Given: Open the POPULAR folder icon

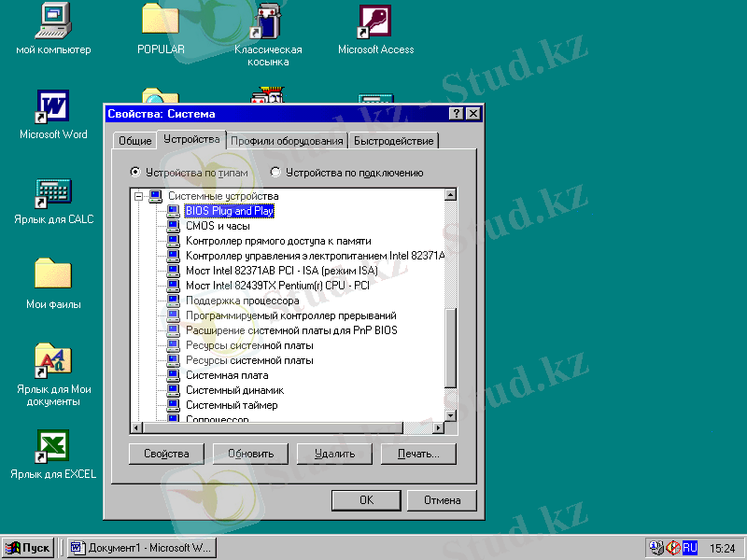Looking at the screenshot, I should pyautogui.click(x=161, y=21).
